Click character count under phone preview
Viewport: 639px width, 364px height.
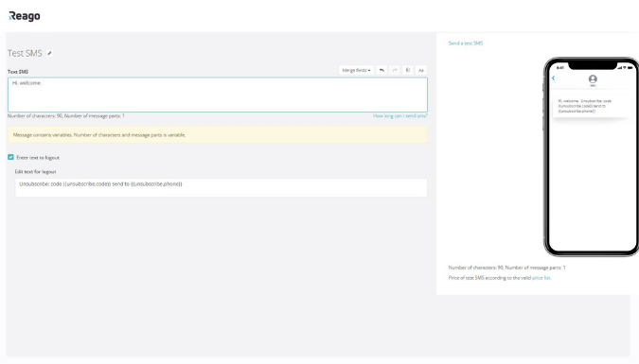[x=507, y=268]
